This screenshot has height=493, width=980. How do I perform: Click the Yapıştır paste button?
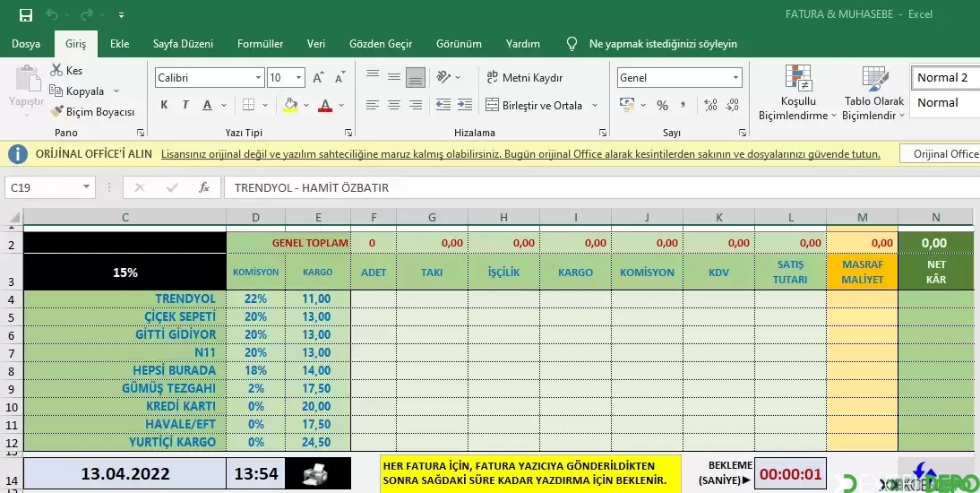click(27, 92)
